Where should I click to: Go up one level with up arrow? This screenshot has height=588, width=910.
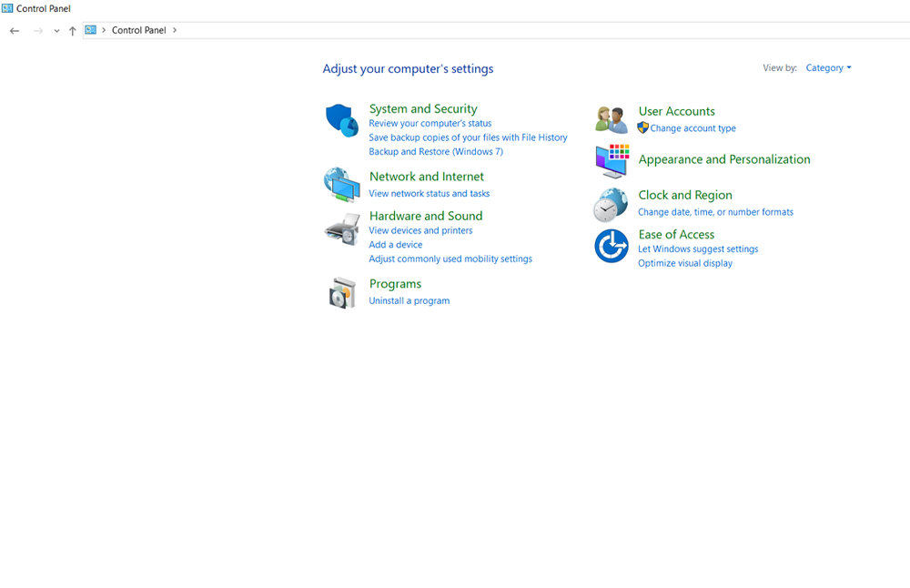[x=73, y=31]
